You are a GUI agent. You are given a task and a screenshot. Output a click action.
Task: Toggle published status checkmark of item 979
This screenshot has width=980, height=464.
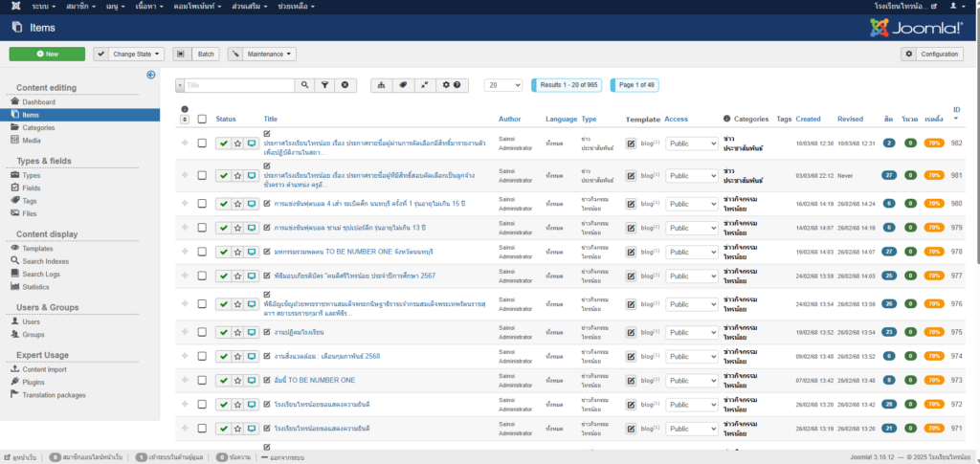[223, 228]
